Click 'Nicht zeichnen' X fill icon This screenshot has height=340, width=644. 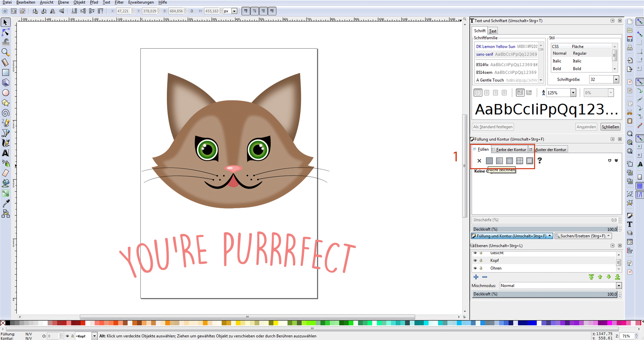pos(479,161)
